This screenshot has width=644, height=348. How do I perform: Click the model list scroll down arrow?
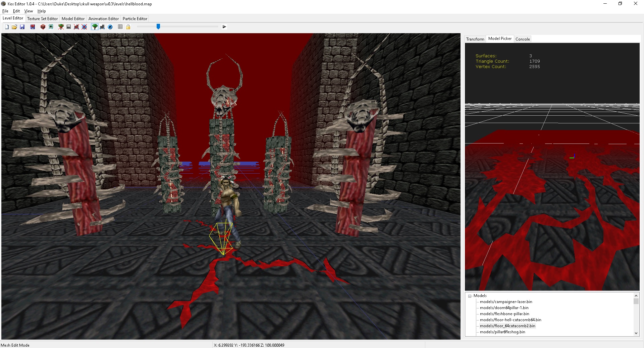pyautogui.click(x=636, y=333)
